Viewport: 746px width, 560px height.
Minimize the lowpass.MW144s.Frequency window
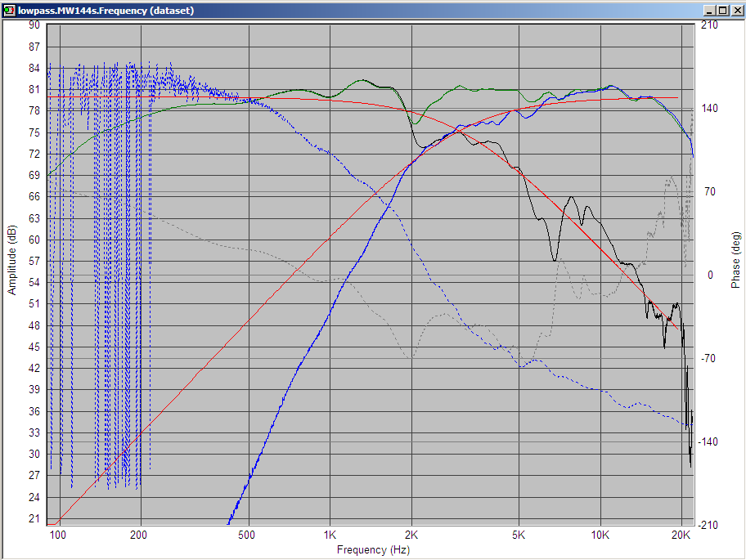click(x=709, y=11)
